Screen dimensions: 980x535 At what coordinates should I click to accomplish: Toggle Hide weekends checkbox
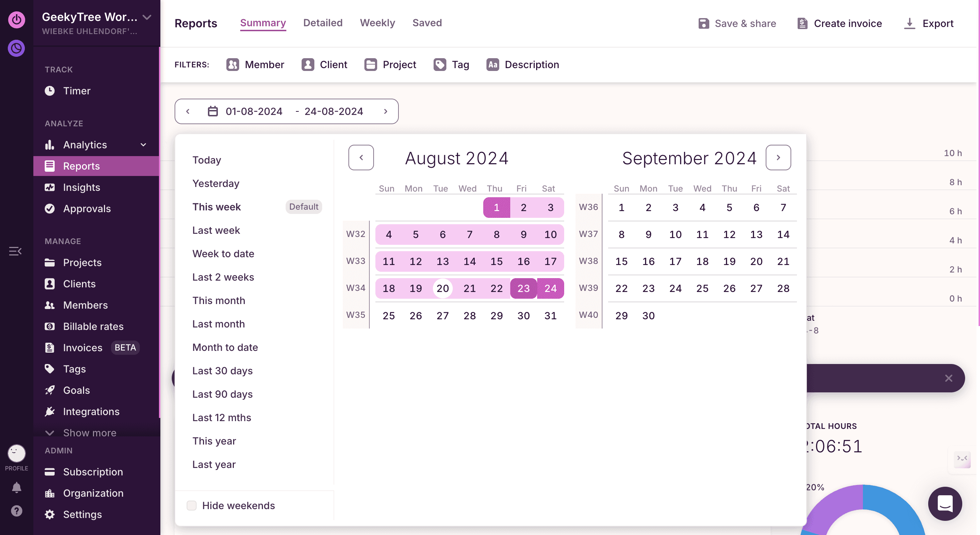point(191,505)
